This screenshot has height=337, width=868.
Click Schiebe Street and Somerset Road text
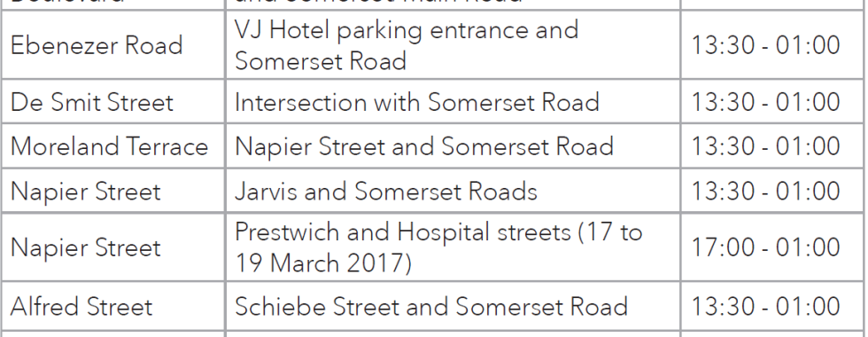tap(431, 307)
